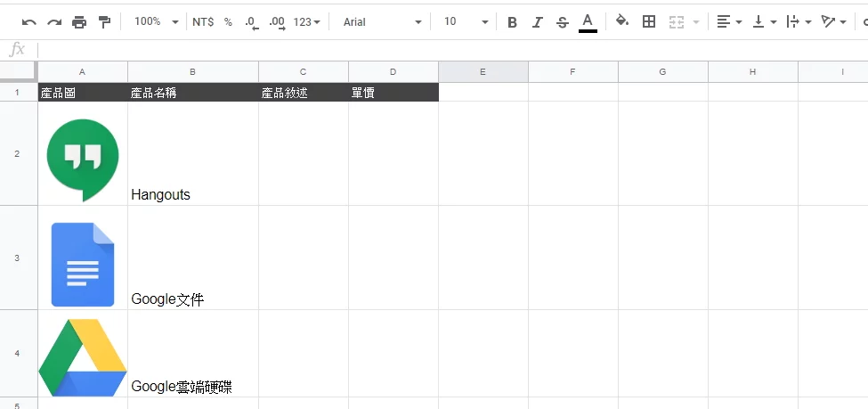Select the 產品敘述 header cell
Viewport: 868px width, 409px height.
pos(304,92)
